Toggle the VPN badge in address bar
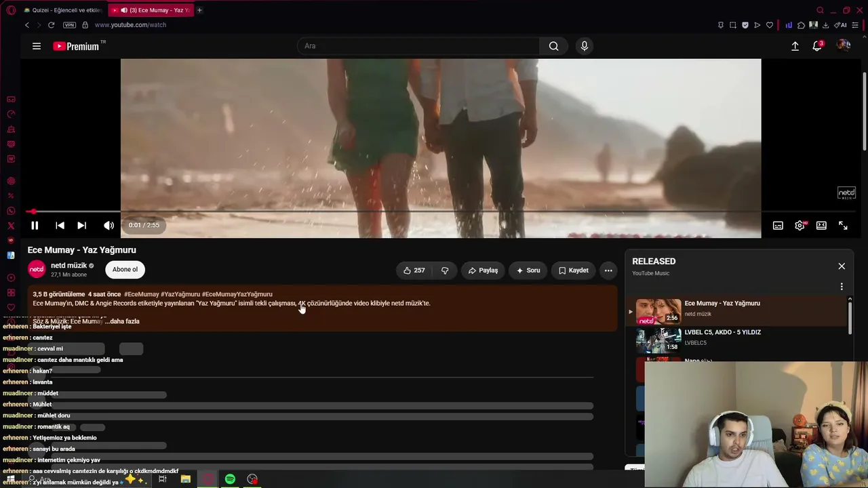868x488 pixels. coord(69,25)
